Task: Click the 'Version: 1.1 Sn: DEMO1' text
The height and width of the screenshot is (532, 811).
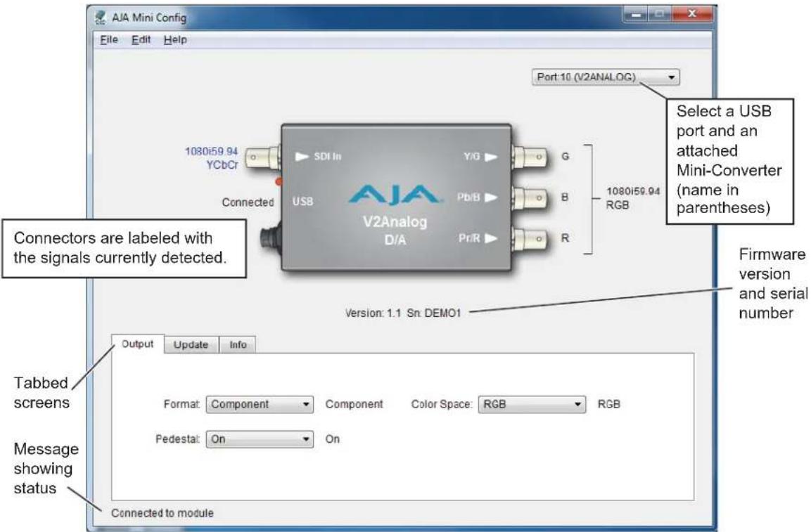Action: click(403, 313)
